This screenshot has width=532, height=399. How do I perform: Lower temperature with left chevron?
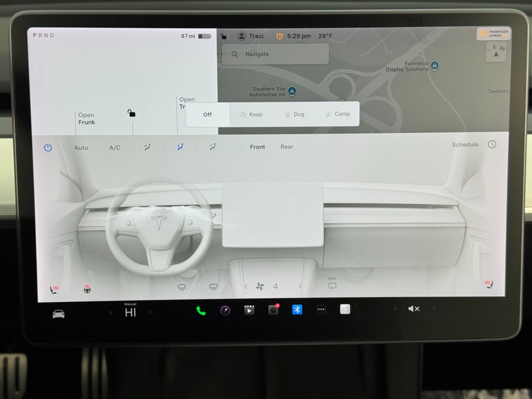click(x=111, y=313)
